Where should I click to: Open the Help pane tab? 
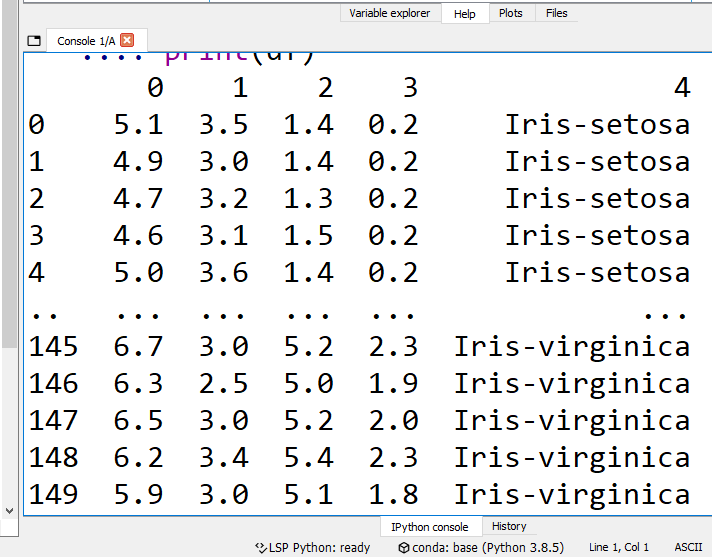click(x=464, y=13)
